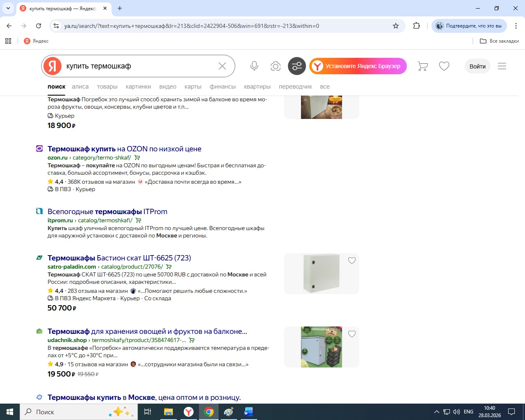Open Chrome extensions puzzle icon
The image size is (525, 420).
point(417,26)
